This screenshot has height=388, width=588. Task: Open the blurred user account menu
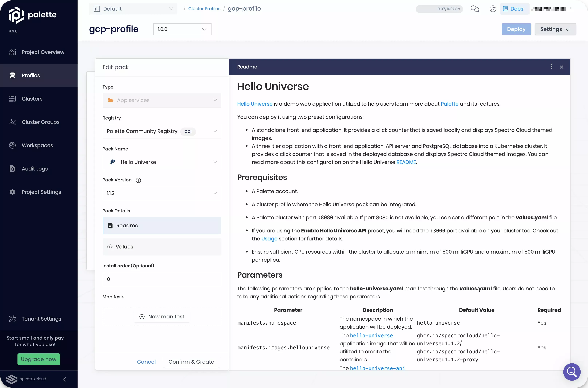pyautogui.click(x=551, y=9)
